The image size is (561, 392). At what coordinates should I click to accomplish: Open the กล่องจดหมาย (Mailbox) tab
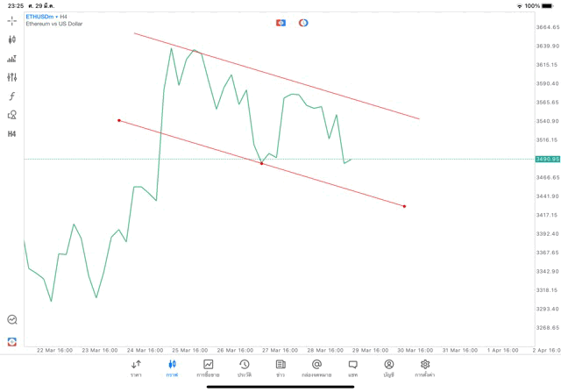click(316, 368)
